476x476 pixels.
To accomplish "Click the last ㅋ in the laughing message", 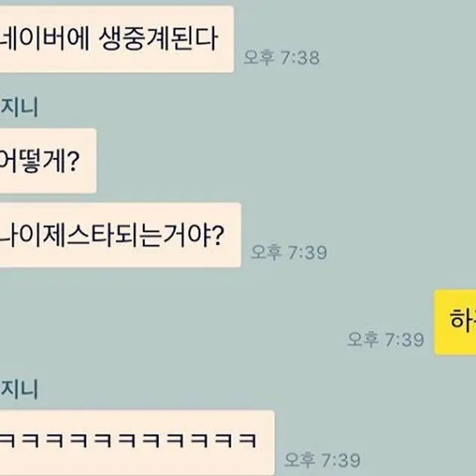I will coord(248,441).
